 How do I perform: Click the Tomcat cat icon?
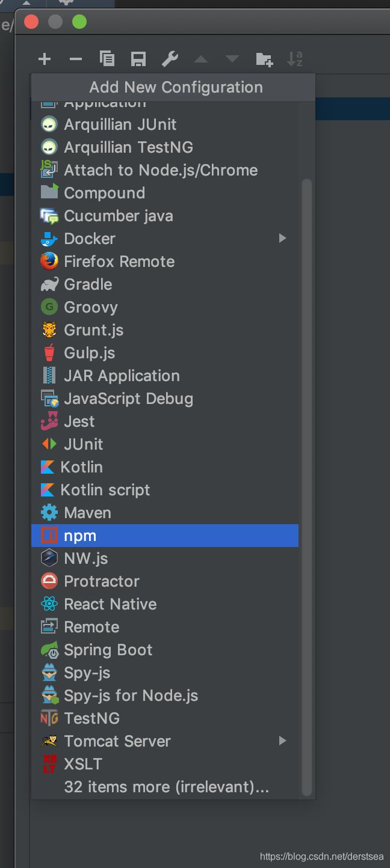click(49, 741)
